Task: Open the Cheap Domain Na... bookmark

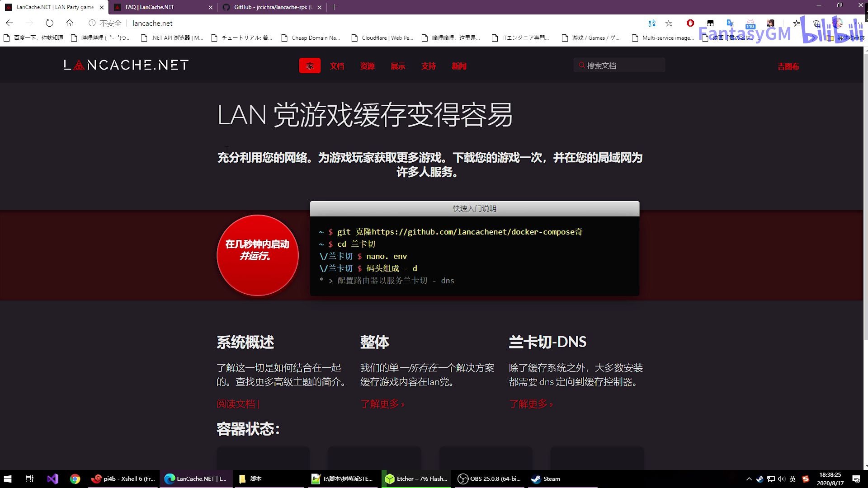Action: (x=311, y=38)
